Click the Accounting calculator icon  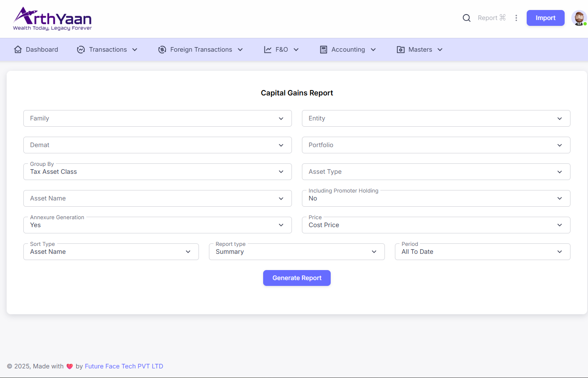pyautogui.click(x=324, y=50)
